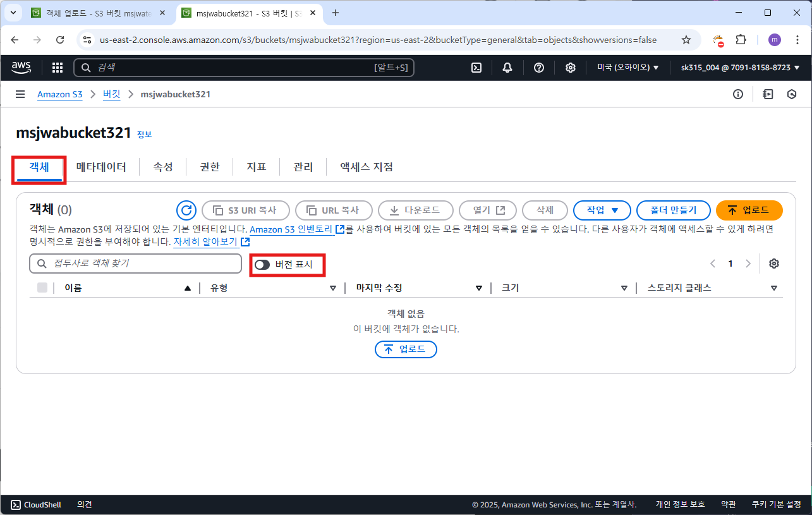
Task: Reload the browser page
Action: (60, 40)
